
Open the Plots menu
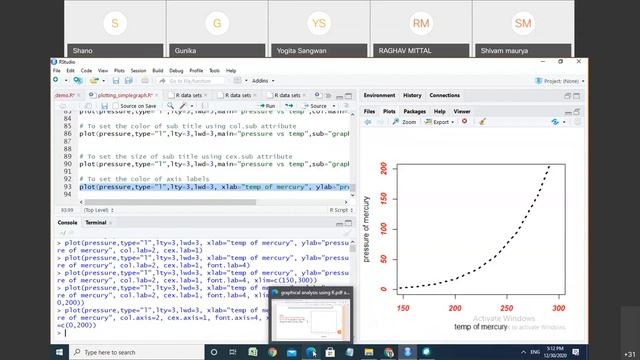tap(119, 71)
